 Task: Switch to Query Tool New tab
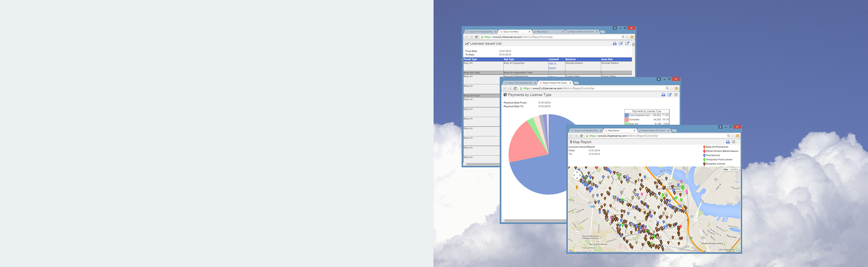click(x=511, y=32)
